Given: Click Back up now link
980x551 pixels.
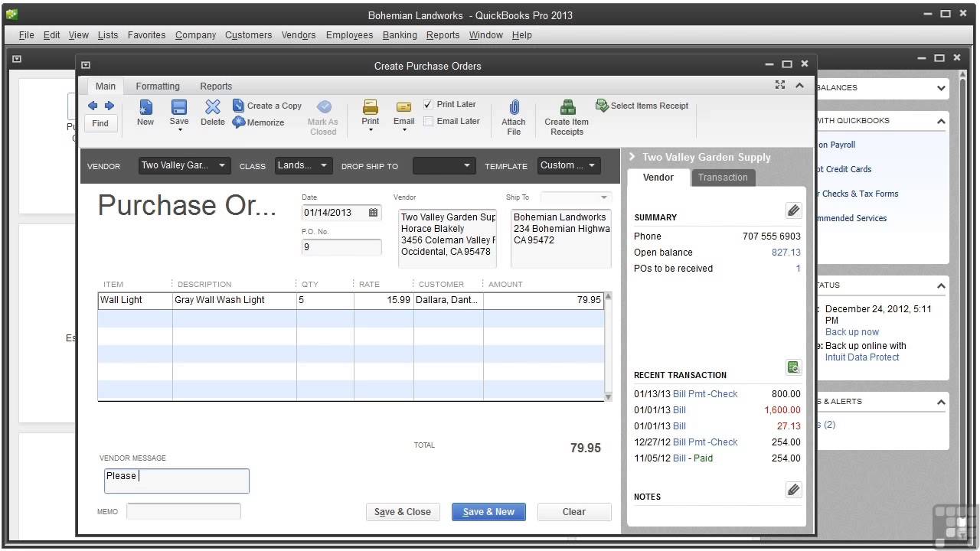Looking at the screenshot, I should click(x=852, y=332).
